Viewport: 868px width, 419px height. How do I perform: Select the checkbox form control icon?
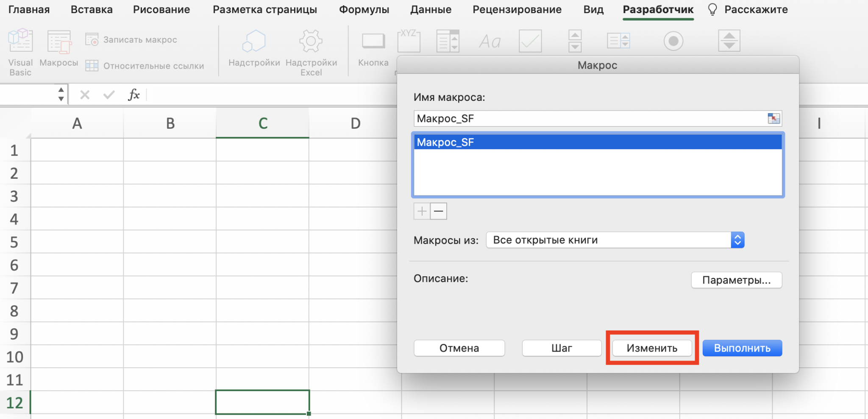[x=530, y=42]
